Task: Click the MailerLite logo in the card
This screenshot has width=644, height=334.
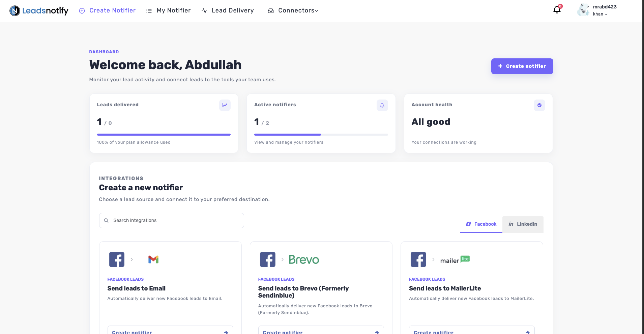Action: [x=455, y=259]
